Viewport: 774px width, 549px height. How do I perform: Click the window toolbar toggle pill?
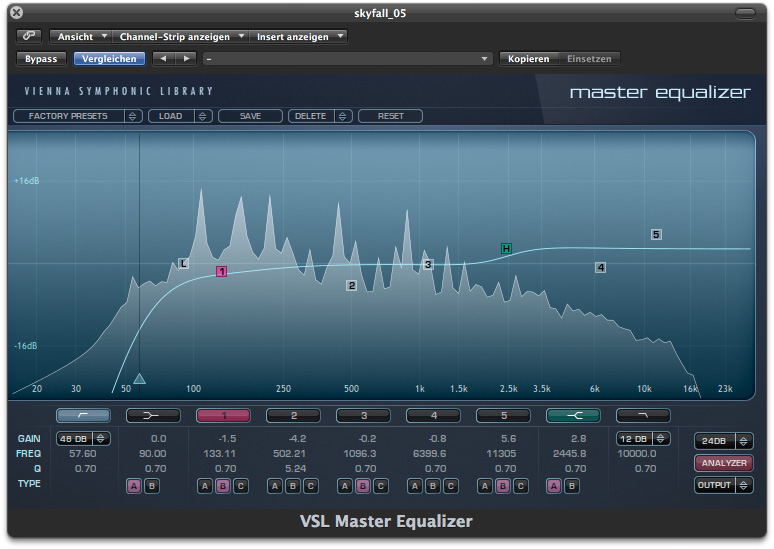(745, 13)
